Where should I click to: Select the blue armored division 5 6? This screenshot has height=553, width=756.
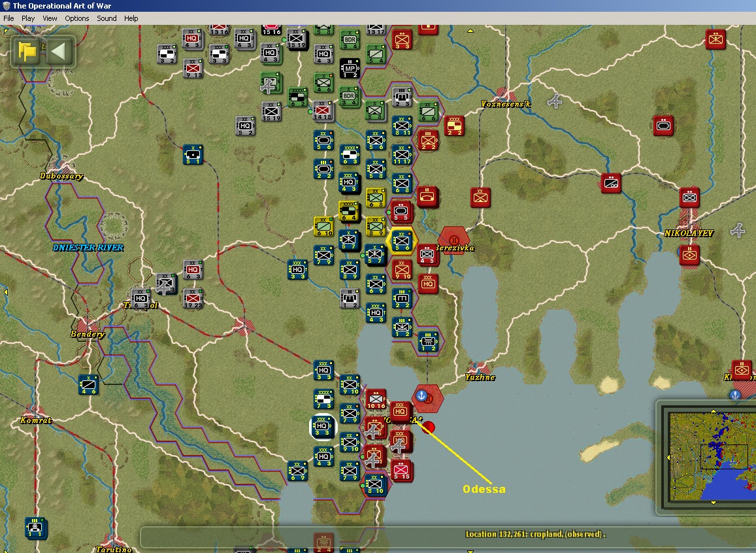tap(323, 140)
